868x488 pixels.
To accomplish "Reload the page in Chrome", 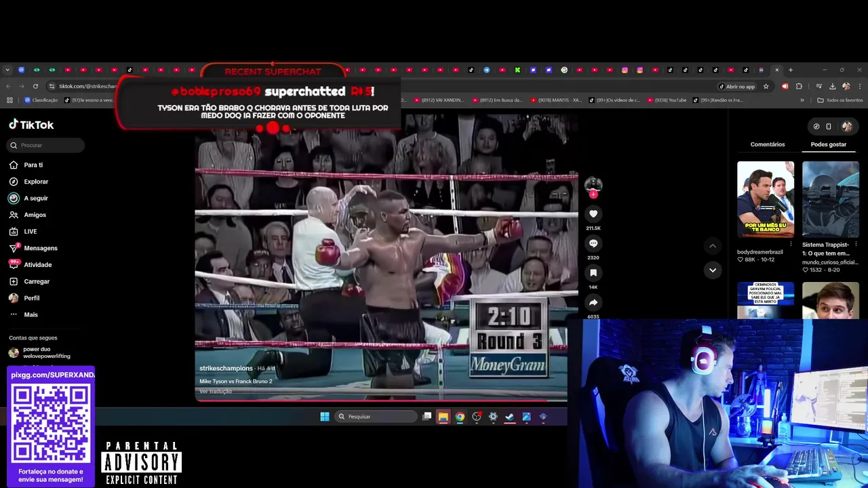I will click(x=35, y=86).
